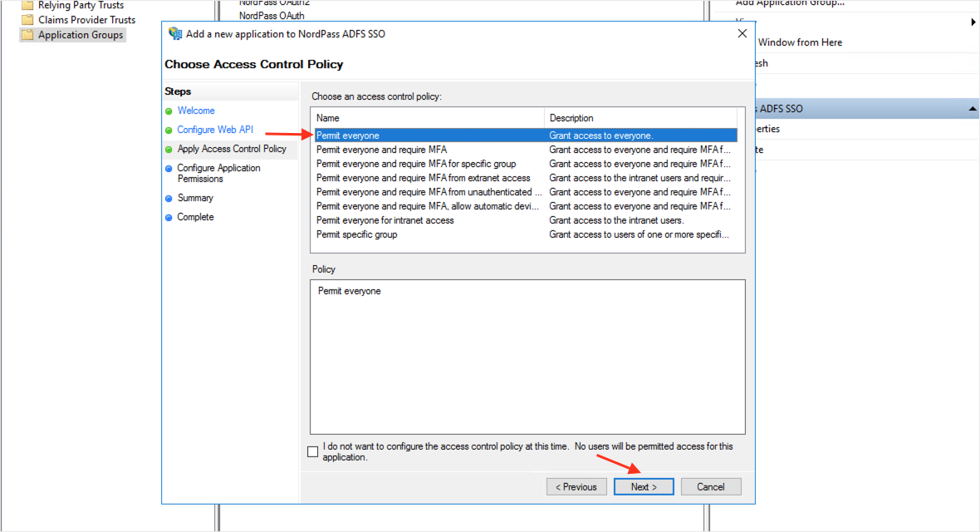Open Claims Provider Trusts in the tree
The width and height of the screenshot is (980, 532).
87,19
